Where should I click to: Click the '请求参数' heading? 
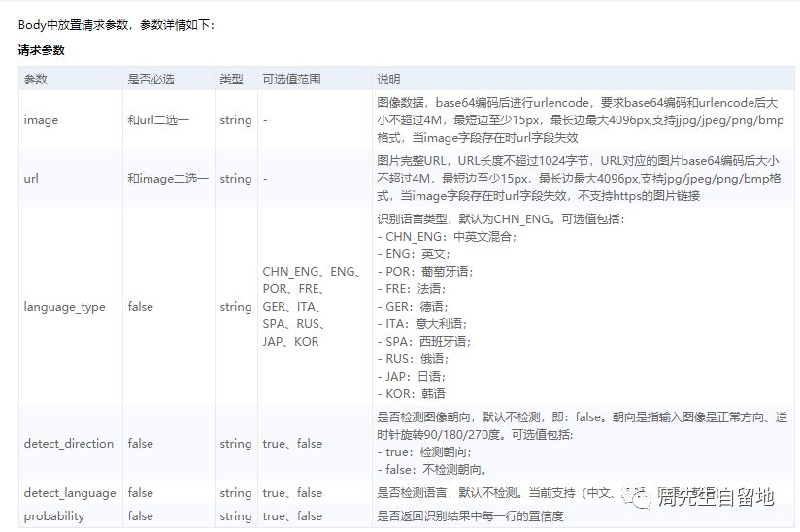(x=42, y=50)
